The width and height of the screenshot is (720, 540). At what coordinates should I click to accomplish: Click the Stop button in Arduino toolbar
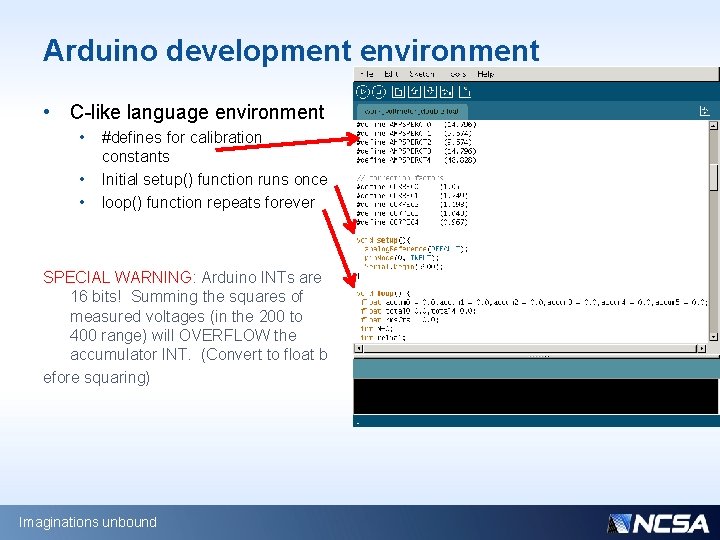pos(379,92)
